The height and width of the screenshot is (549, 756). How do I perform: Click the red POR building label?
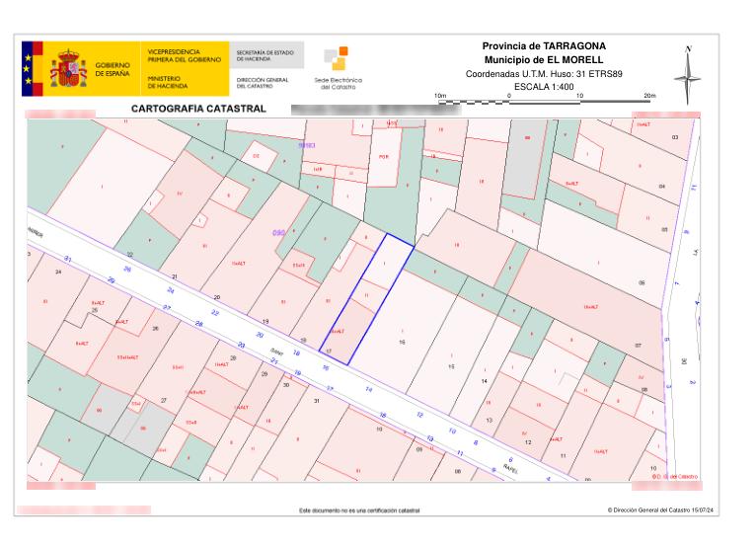point(384,156)
